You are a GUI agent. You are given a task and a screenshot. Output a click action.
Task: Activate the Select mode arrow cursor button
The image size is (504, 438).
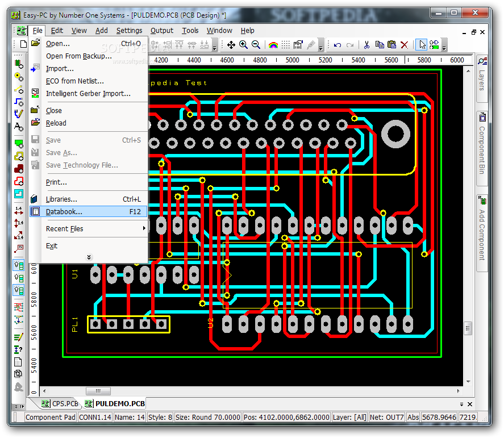[x=422, y=45]
